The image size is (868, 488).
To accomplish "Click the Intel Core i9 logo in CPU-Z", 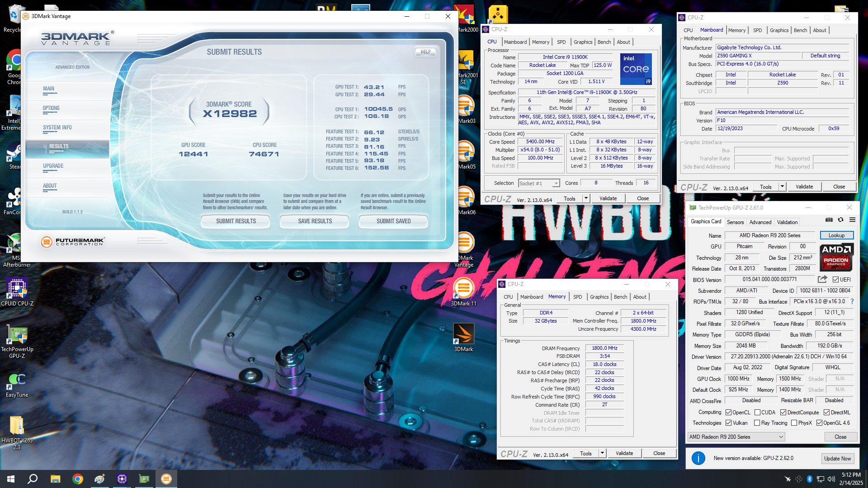I will click(636, 69).
